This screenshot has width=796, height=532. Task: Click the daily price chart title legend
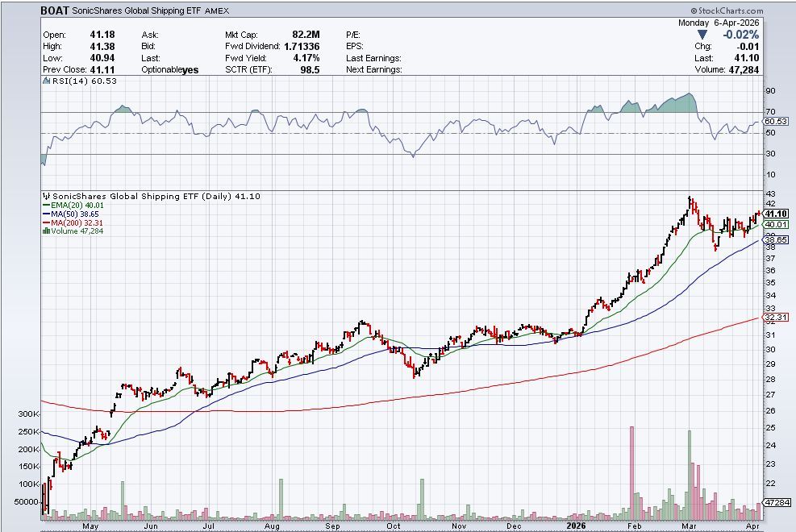click(x=156, y=196)
